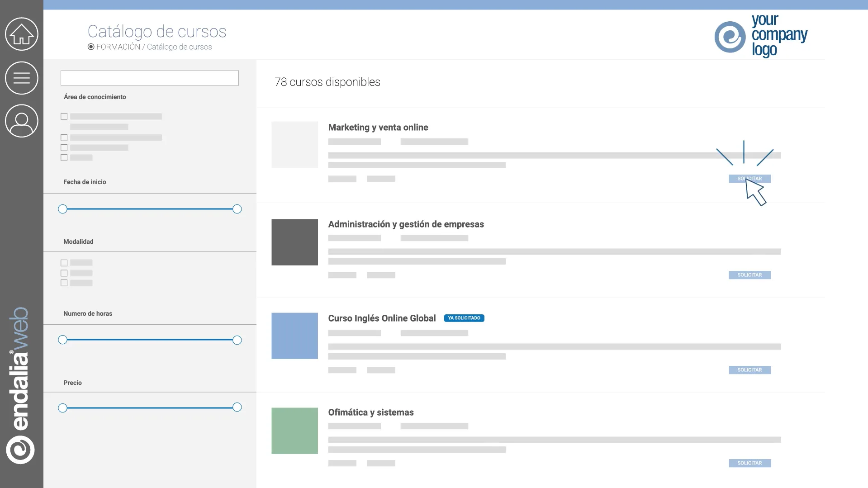Click the Precio filter heading
Image resolution: width=868 pixels, height=488 pixels.
pyautogui.click(x=73, y=383)
